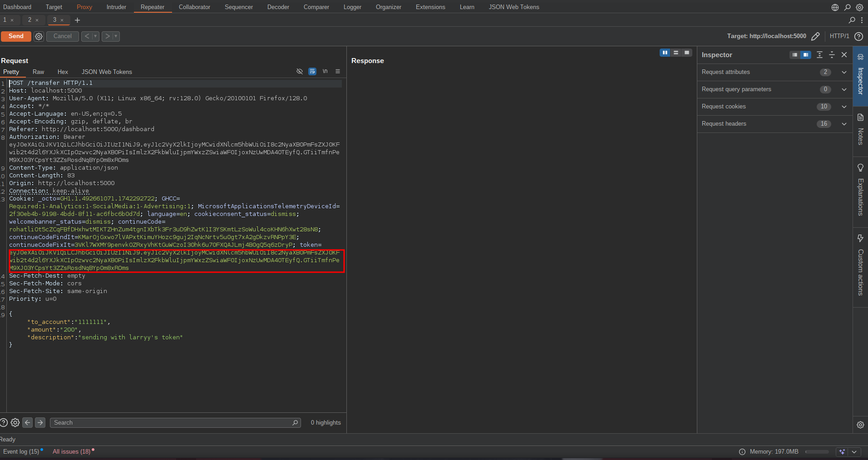
Task: Expand all Inspector sections icon
Action: pyautogui.click(x=819, y=55)
